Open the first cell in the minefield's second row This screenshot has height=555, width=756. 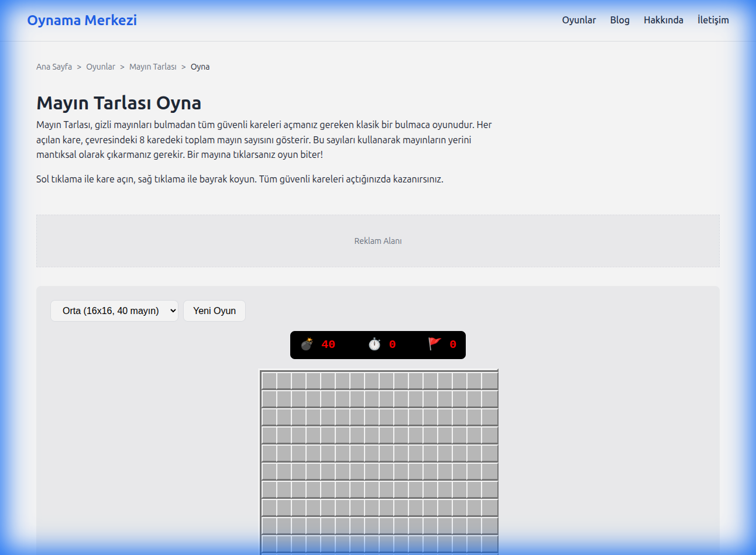coord(269,399)
